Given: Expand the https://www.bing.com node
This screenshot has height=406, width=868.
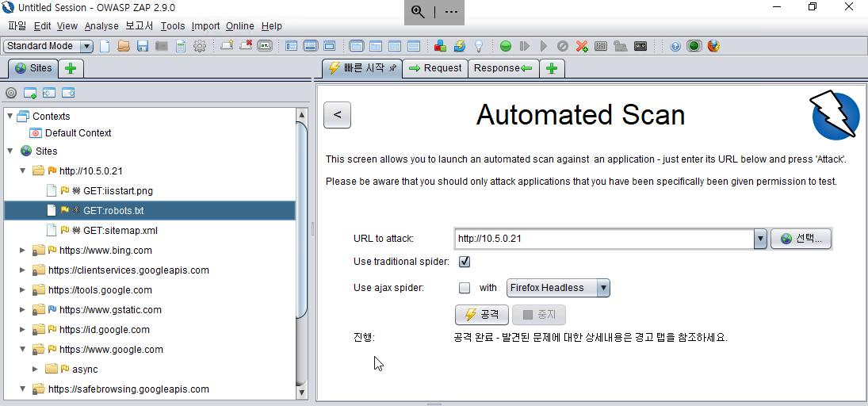Looking at the screenshot, I should click(x=23, y=251).
